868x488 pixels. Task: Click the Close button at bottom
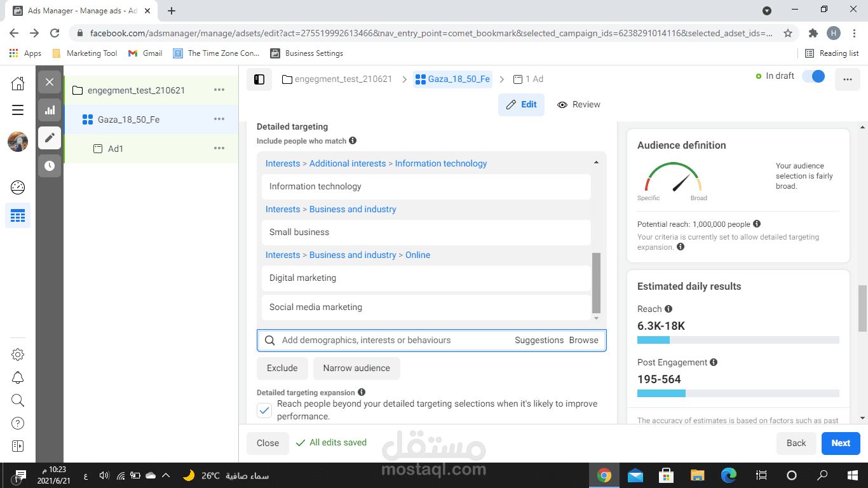click(x=268, y=444)
